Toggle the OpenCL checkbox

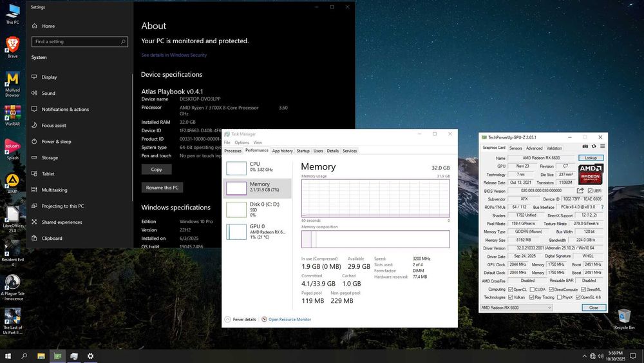point(511,289)
